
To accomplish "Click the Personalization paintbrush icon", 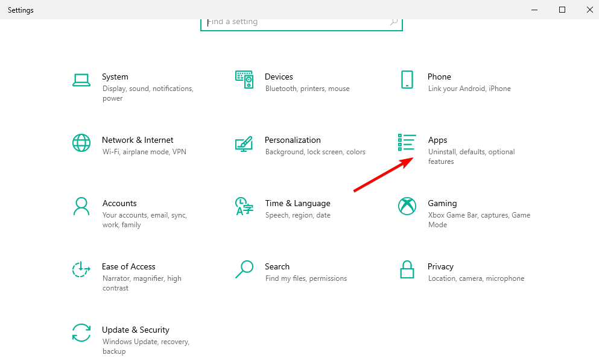I will click(x=244, y=143).
